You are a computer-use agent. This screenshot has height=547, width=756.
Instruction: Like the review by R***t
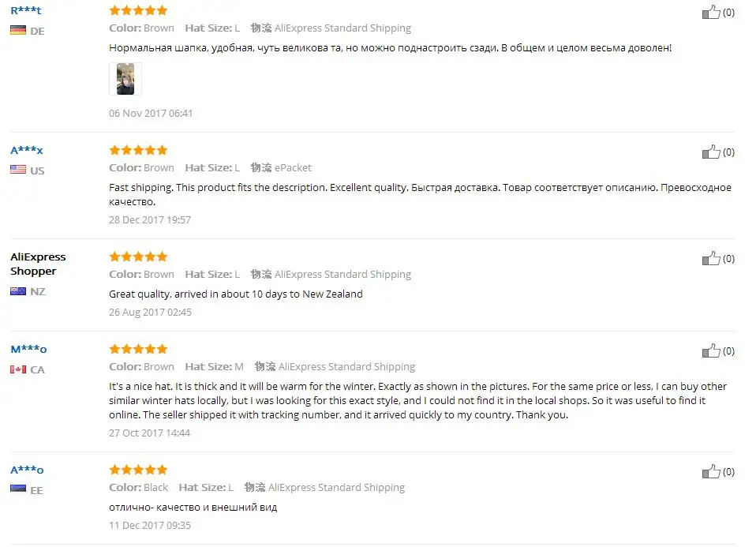pos(711,12)
